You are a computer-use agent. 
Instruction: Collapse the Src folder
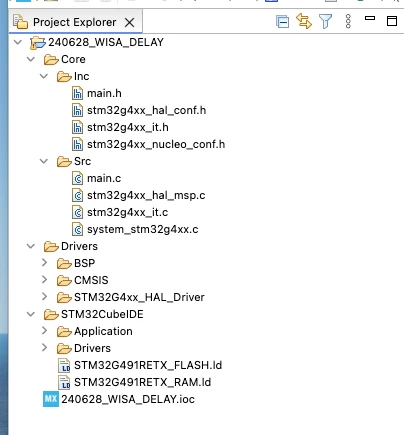pyautogui.click(x=44, y=161)
